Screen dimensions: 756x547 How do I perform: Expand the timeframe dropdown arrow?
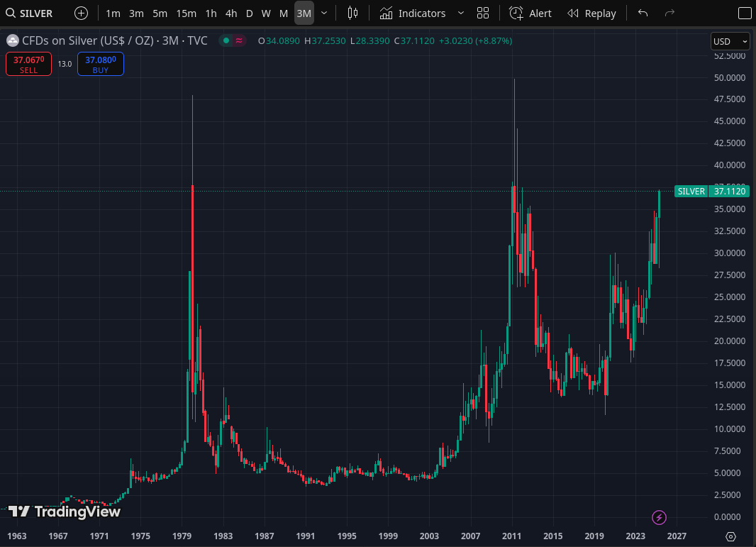324,13
